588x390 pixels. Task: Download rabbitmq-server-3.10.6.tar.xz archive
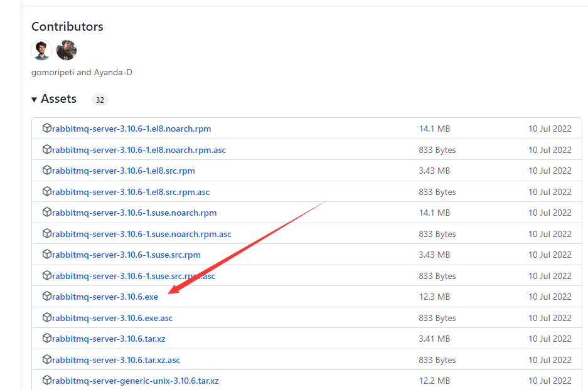(109, 339)
